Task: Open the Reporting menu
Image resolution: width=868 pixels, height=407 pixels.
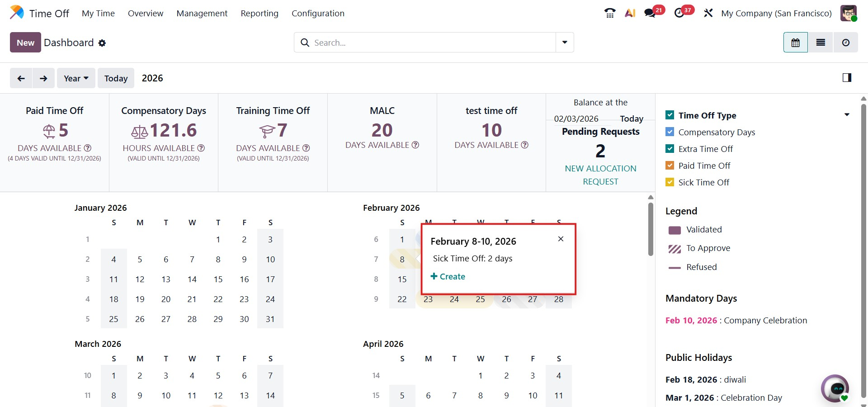Action: [259, 13]
